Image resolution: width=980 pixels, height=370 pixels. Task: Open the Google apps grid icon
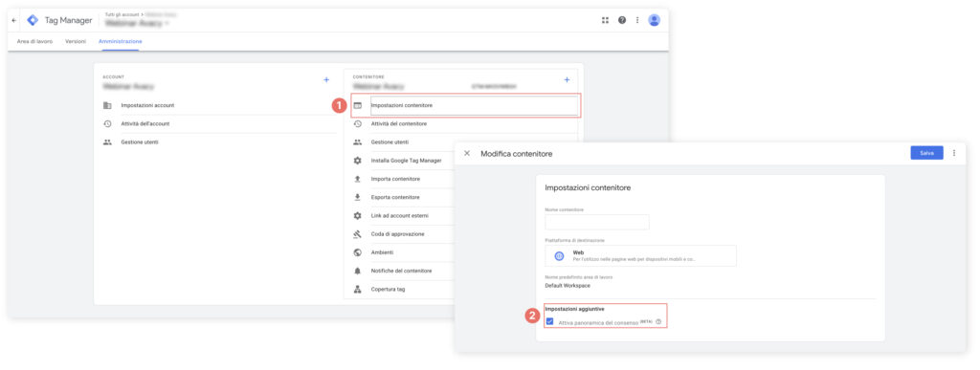point(605,20)
